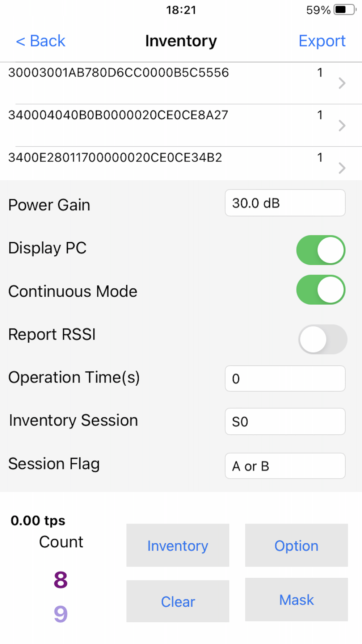Open details chevron for tag 340004040B0B0000020CE0CE8A27
The width and height of the screenshot is (362, 644).
pyautogui.click(x=342, y=126)
